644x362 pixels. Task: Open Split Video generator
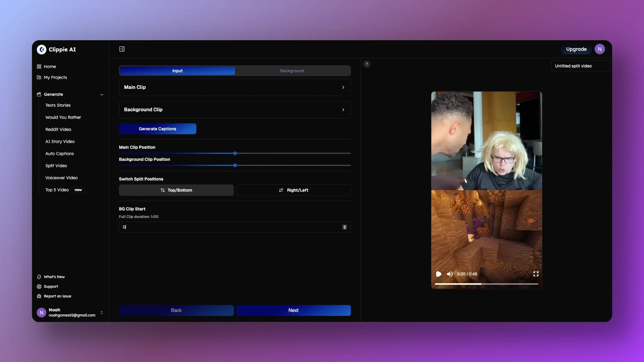click(56, 166)
